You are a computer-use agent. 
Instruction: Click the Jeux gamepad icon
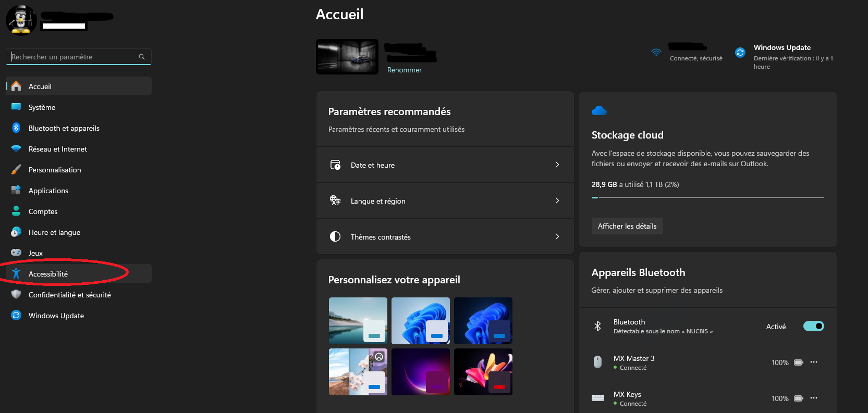tap(16, 253)
